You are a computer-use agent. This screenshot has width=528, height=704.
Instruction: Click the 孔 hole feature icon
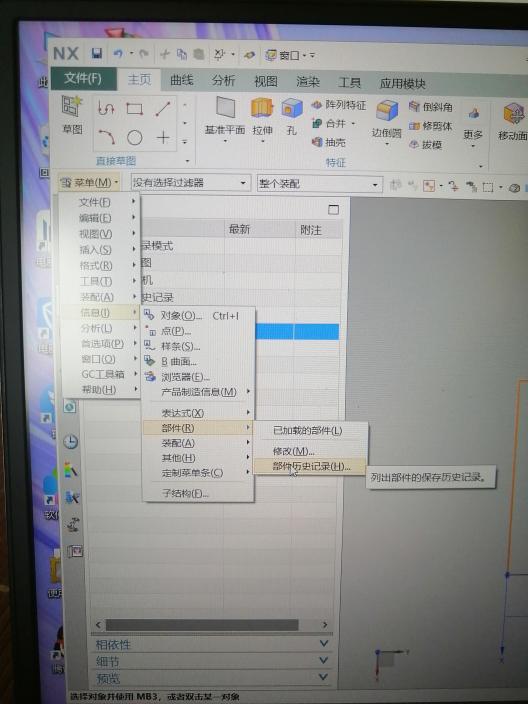(292, 110)
